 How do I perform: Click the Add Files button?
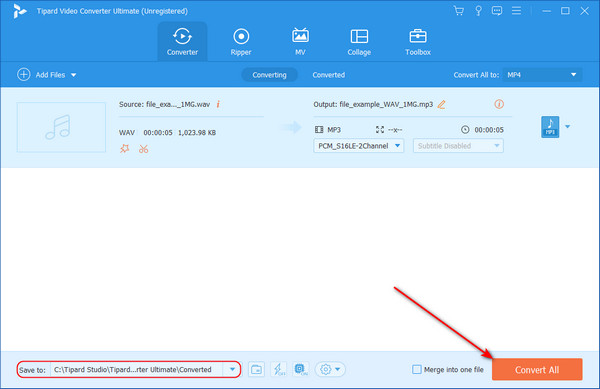(47, 75)
